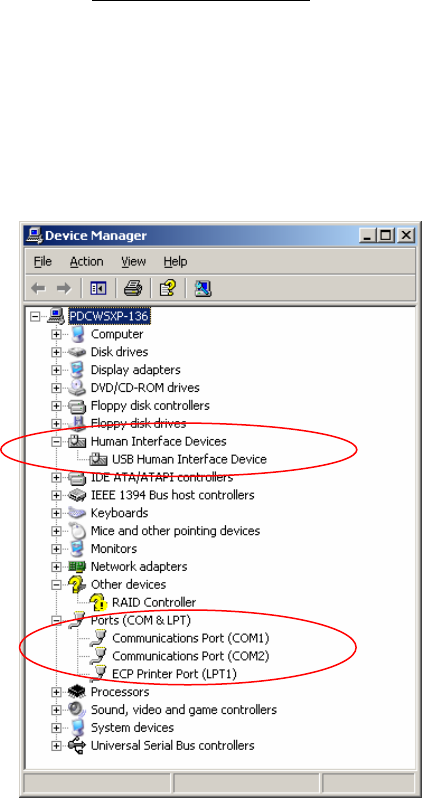Select Sound, video and game controllers
Viewport: 422px width, 798px height.
pos(183,710)
